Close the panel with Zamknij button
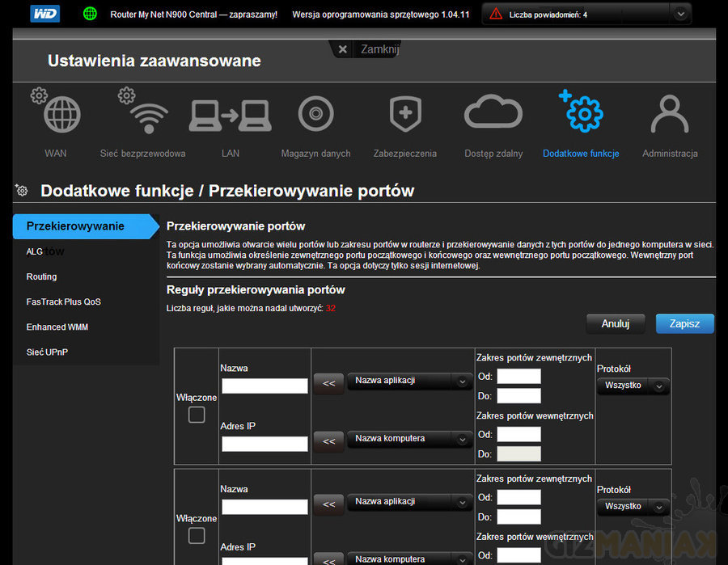 coord(369,49)
